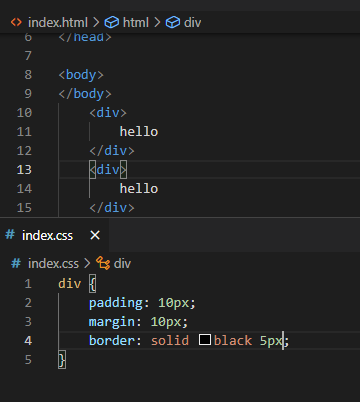The height and width of the screenshot is (402, 360).
Task: Click the div tag on line 13
Action: 108,170
